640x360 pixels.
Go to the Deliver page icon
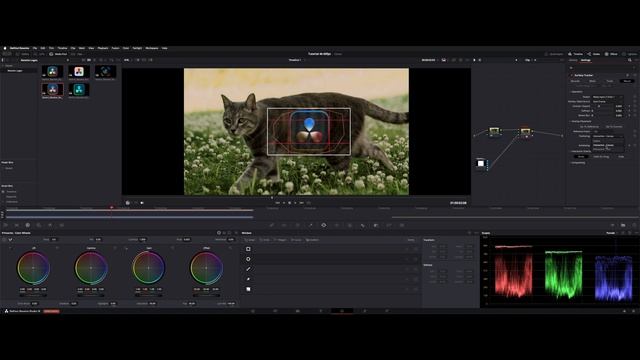387,311
